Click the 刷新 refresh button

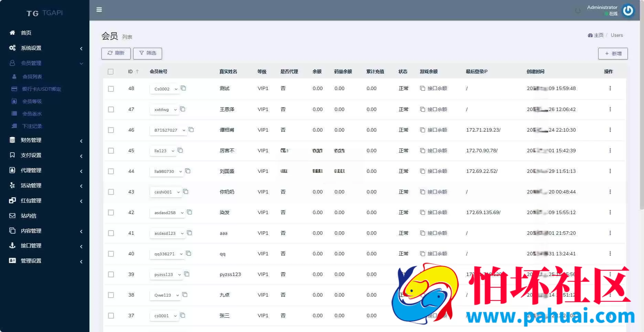116,53
